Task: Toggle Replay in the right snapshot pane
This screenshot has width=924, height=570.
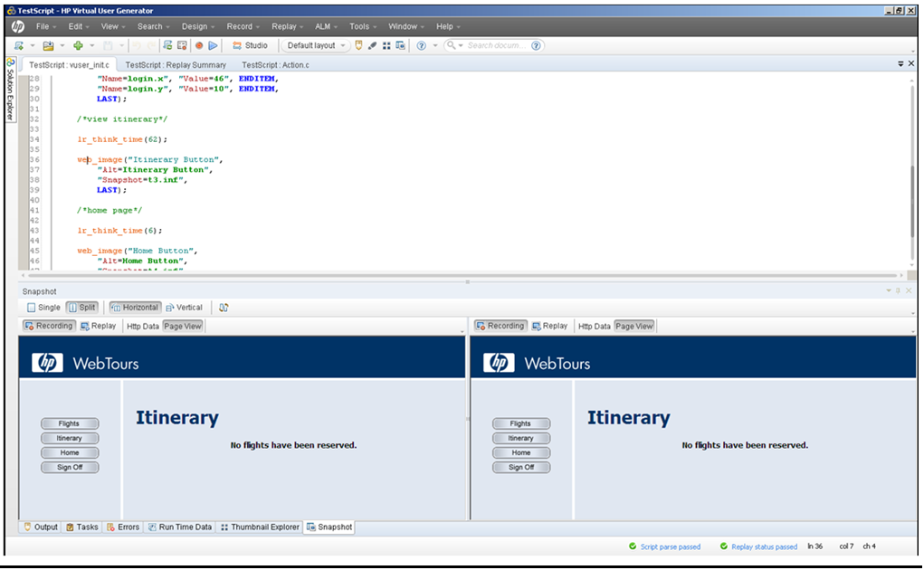Action: point(550,326)
